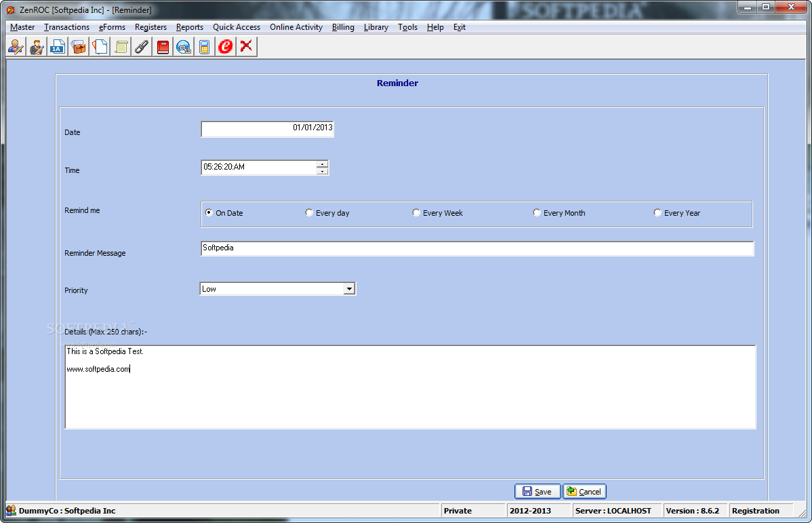This screenshot has height=523, width=812.
Task: Cancel the reminder form
Action: coord(585,491)
